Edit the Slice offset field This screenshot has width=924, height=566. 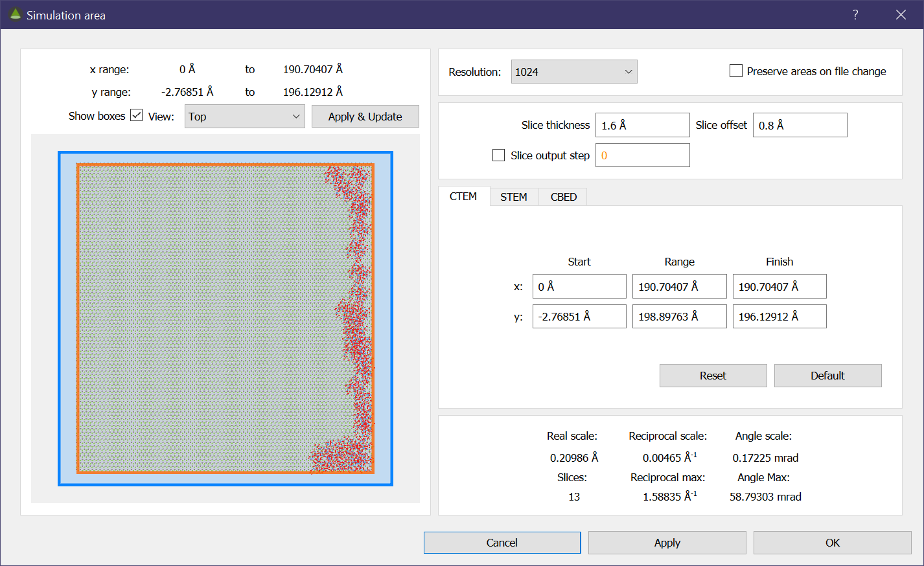[800, 125]
